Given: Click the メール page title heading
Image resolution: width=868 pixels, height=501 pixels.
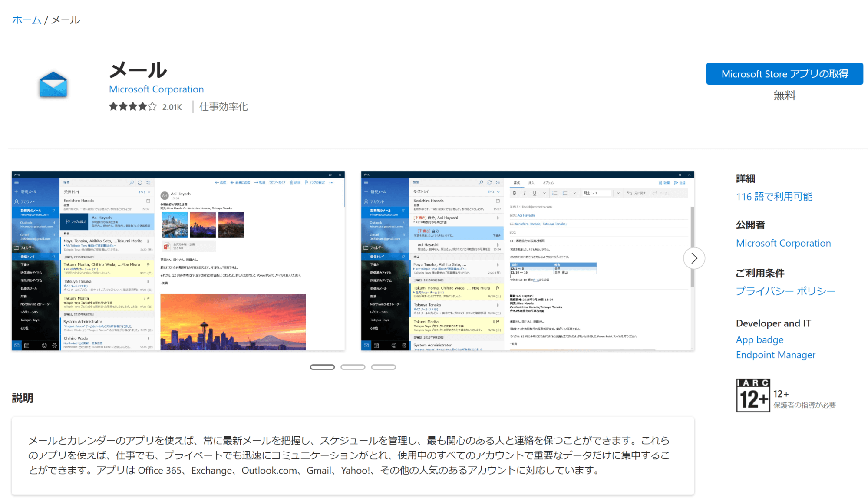Looking at the screenshot, I should point(138,70).
